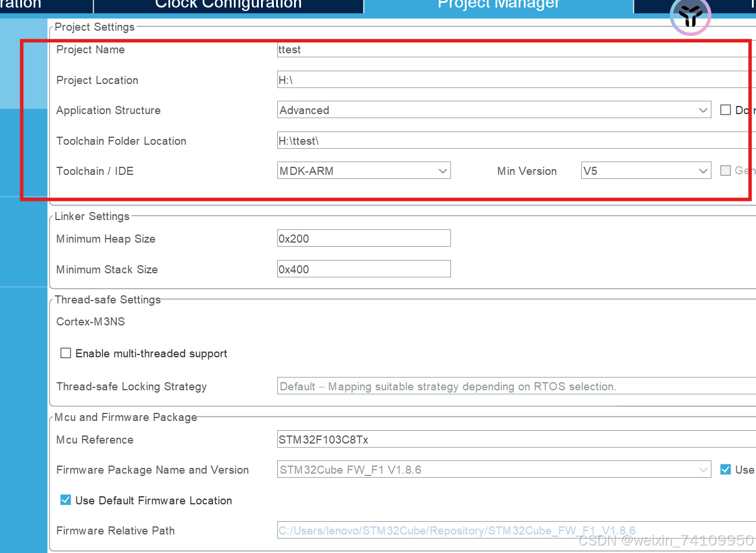Enable multi-threaded support checkbox
The image size is (756, 553).
(x=66, y=353)
